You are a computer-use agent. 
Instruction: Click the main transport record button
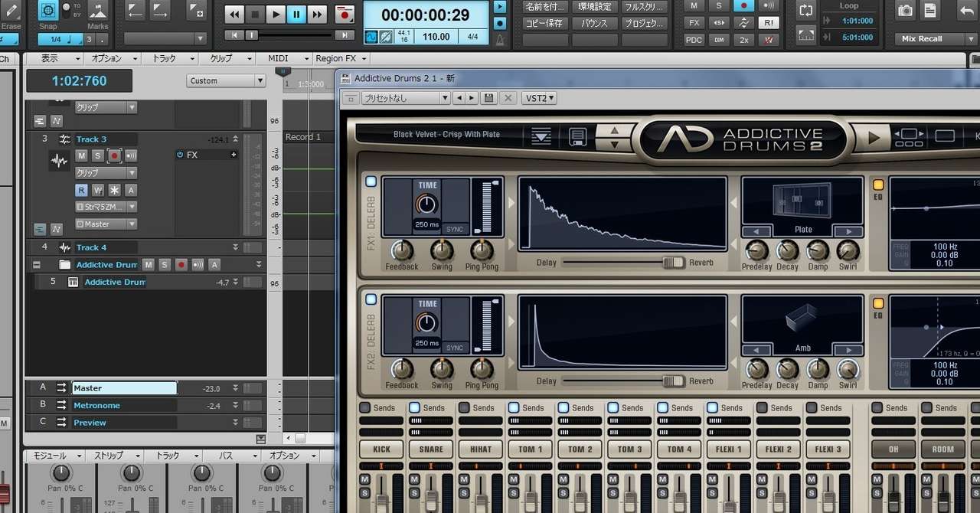tap(345, 14)
